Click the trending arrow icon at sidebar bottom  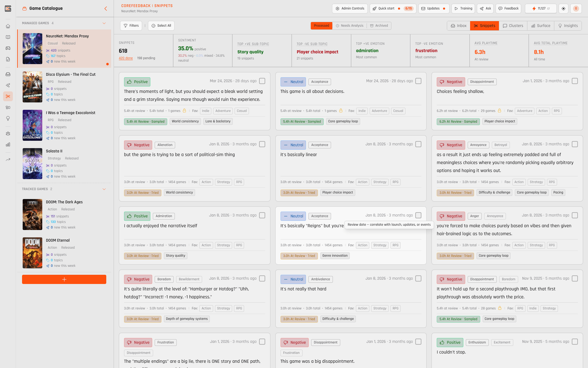[8, 159]
